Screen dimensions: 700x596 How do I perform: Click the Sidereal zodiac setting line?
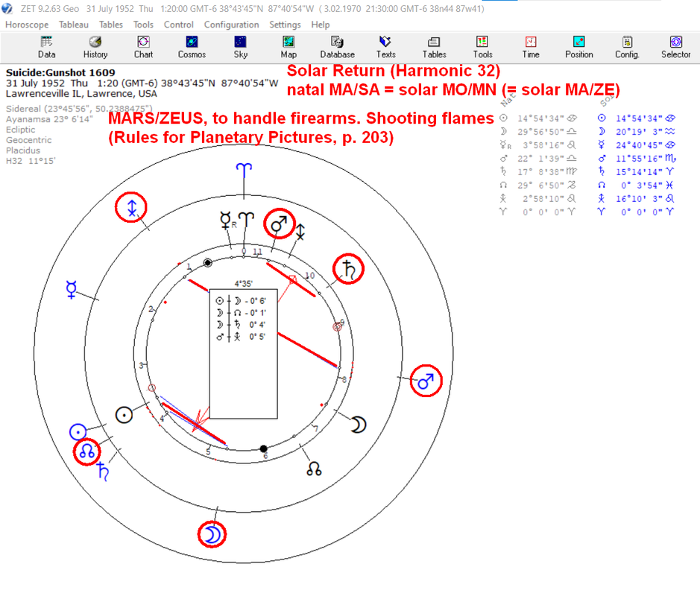coord(79,109)
